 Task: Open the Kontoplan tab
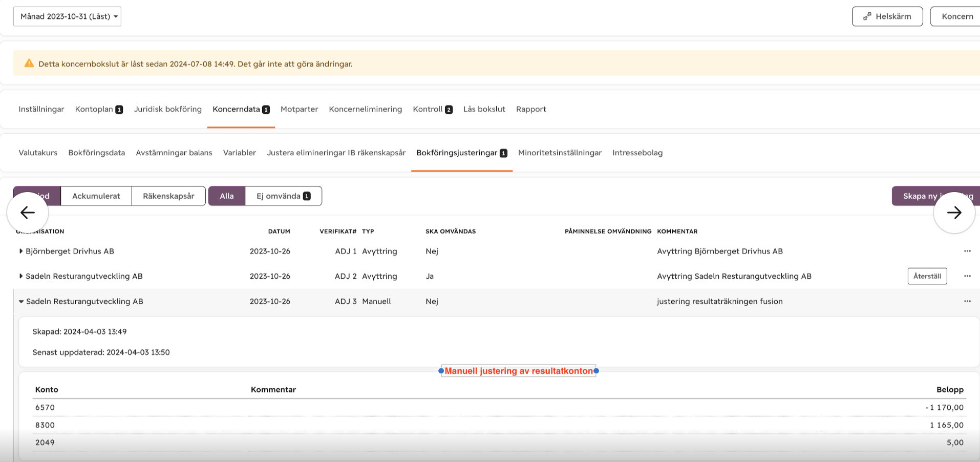99,109
